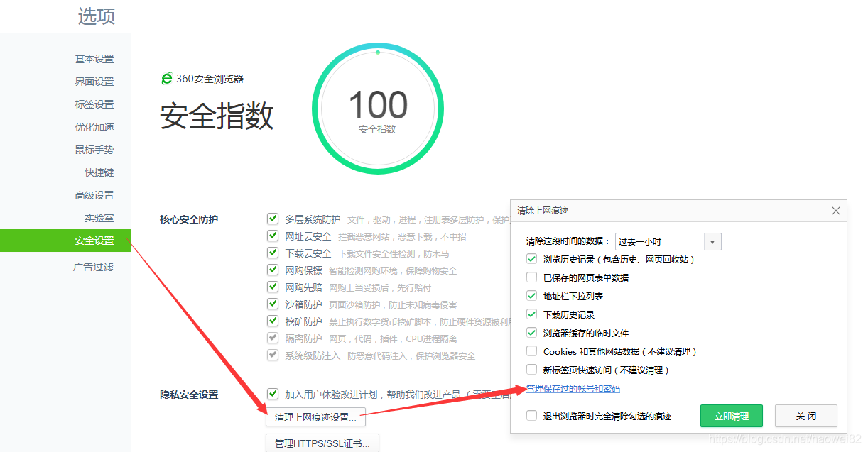Screen dimensions: 868x452
Task: Uncheck 浏览历史记录 in the dialog
Action: click(531, 259)
